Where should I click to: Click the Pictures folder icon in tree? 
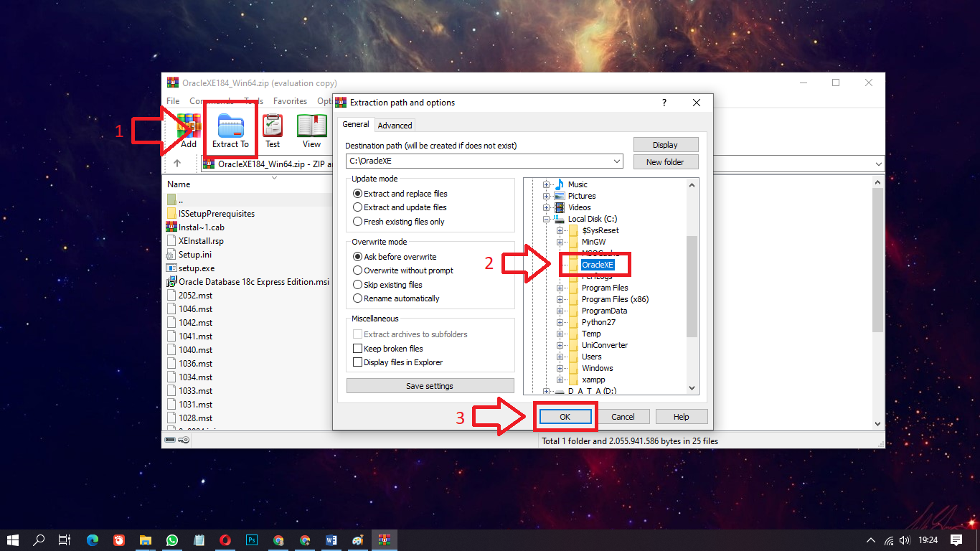coord(560,196)
